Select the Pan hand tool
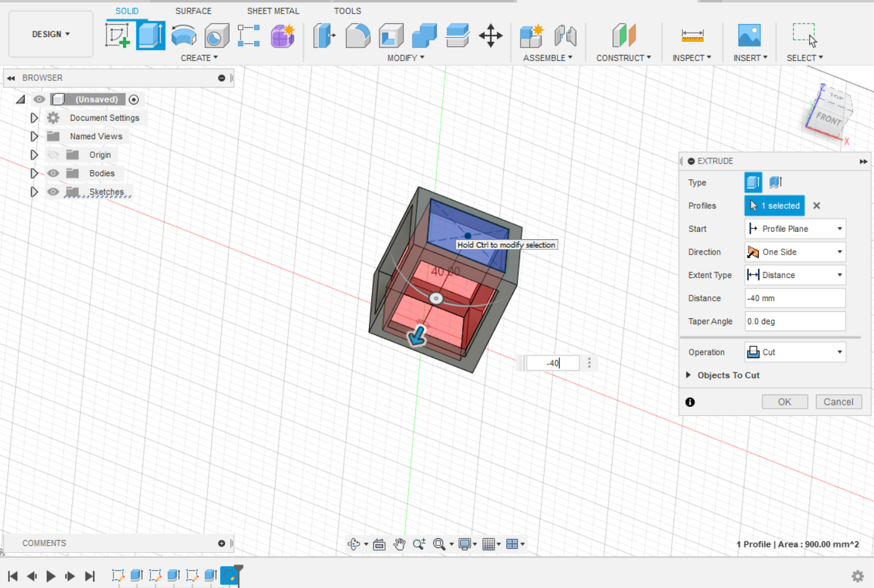 tap(399, 544)
